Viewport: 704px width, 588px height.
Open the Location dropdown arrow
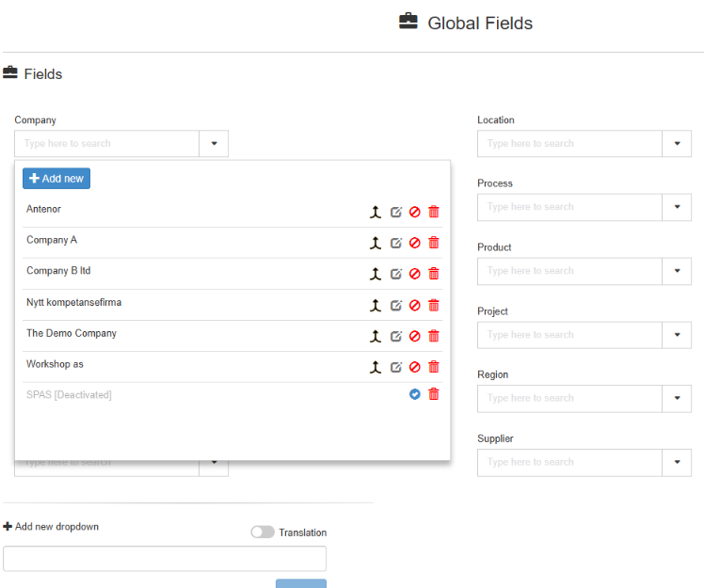point(677,144)
